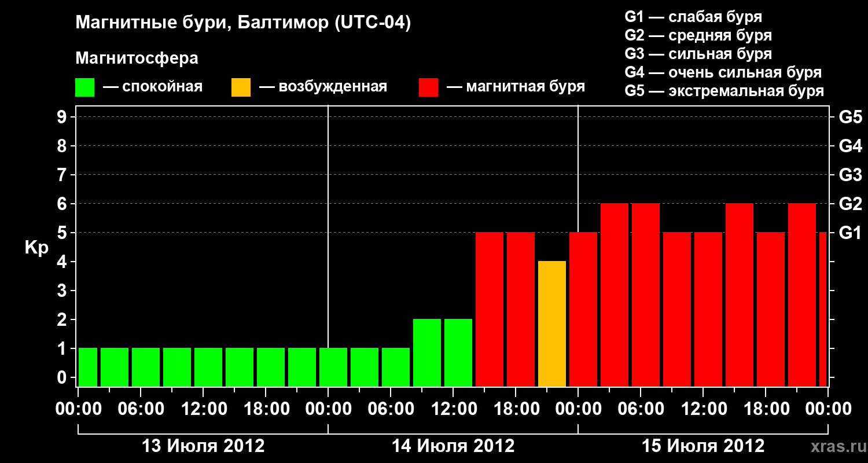Click the date label 14 Июля 2012
The image size is (868, 463).
pos(453,446)
